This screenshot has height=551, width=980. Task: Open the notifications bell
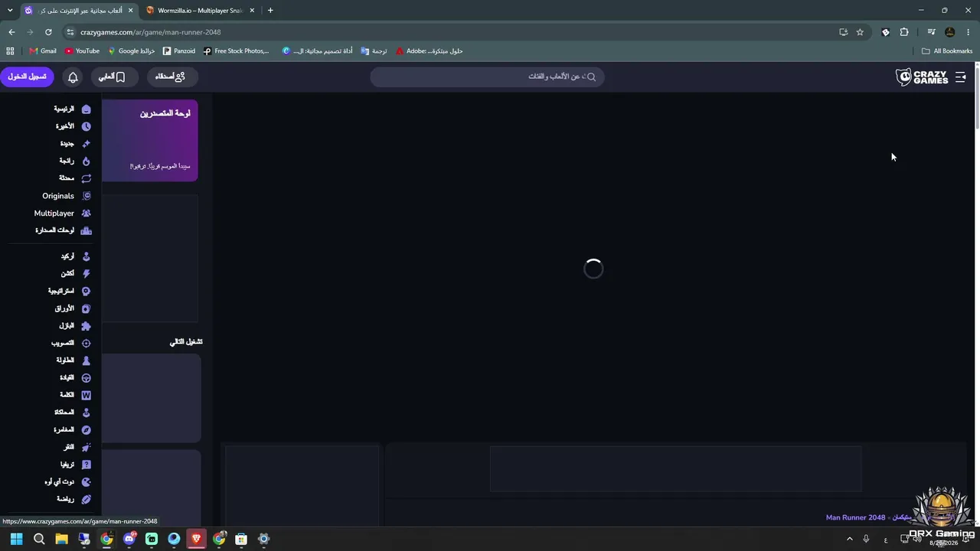[73, 77]
